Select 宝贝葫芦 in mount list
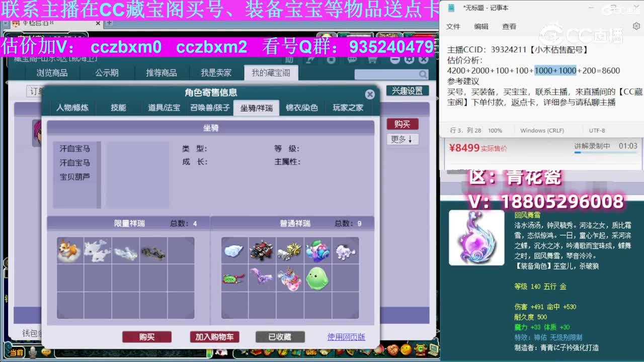The image size is (644, 362). (75, 177)
